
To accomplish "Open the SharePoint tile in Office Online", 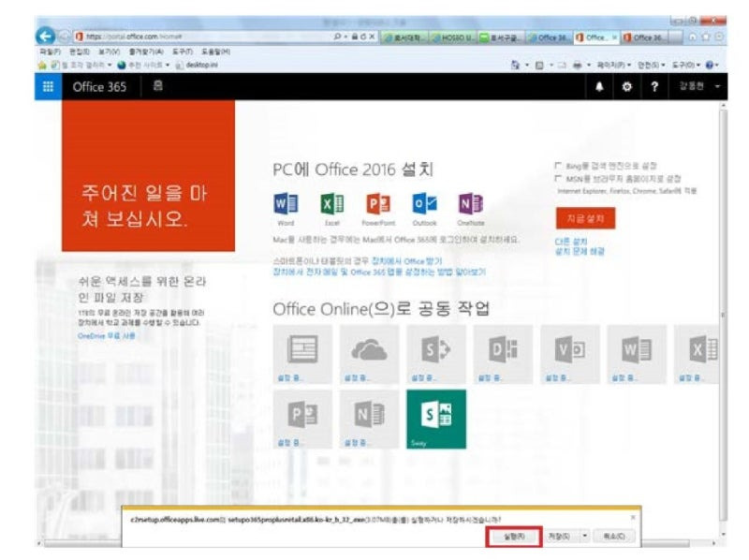I will (436, 354).
